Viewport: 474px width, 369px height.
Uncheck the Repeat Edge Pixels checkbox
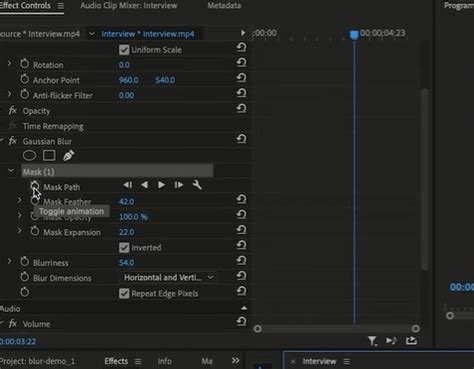coord(124,293)
